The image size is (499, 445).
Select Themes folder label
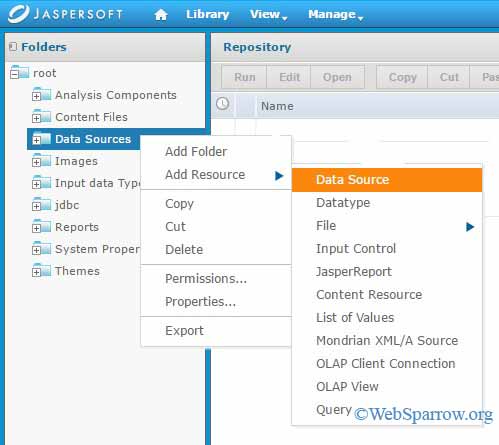(x=77, y=271)
